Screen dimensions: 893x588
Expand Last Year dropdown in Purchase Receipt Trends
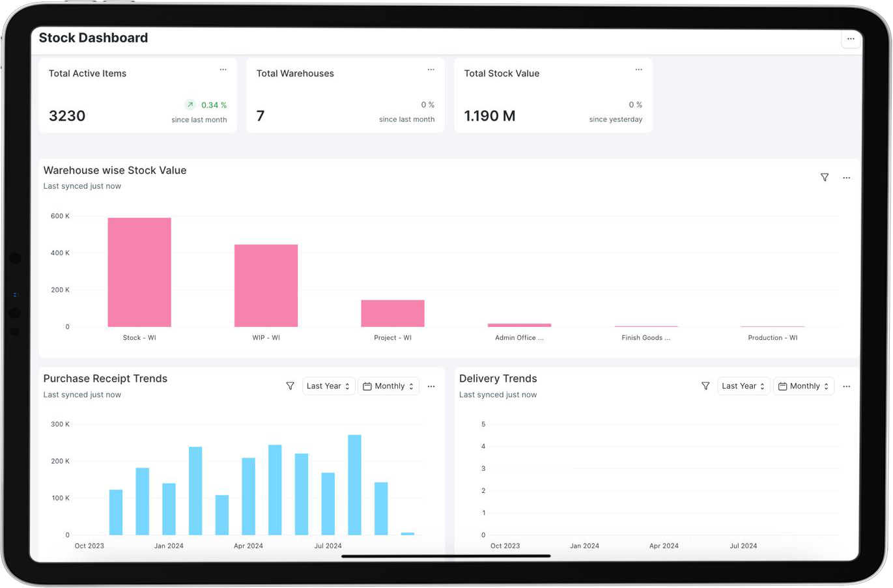[328, 386]
